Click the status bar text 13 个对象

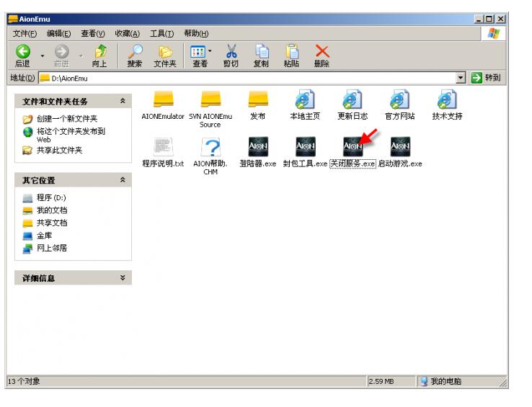(24, 381)
